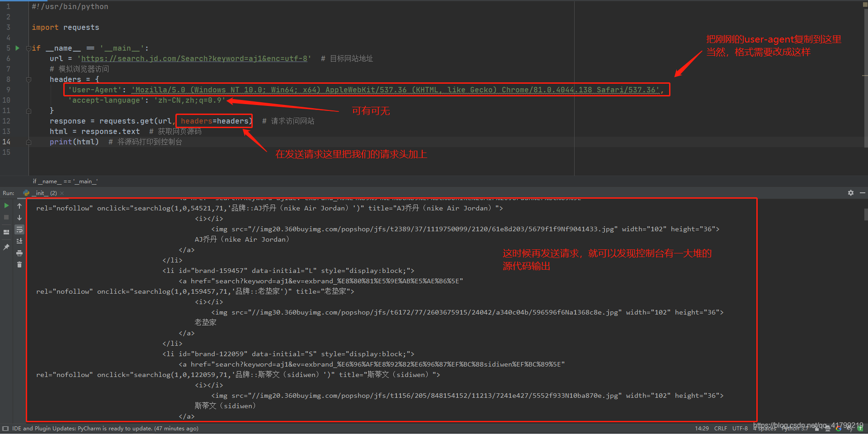Open the Python 3.7 interpreter selector
Image resolution: width=868 pixels, height=434 pixels.
click(x=795, y=429)
